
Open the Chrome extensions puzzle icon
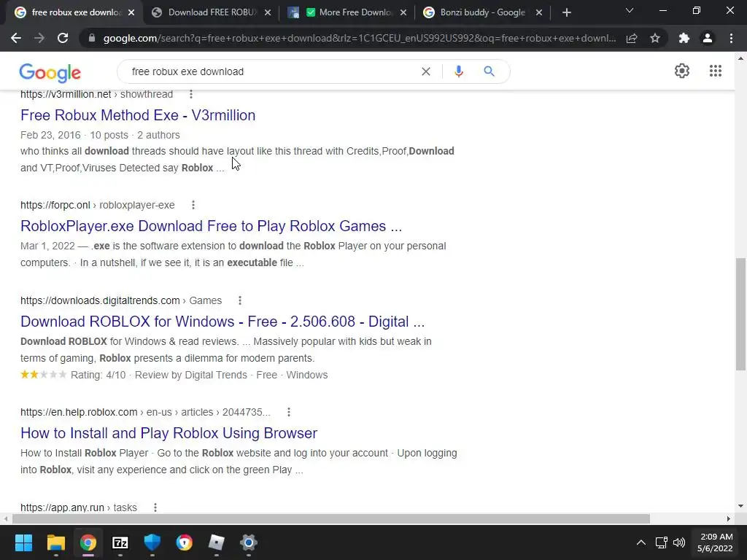pos(684,38)
